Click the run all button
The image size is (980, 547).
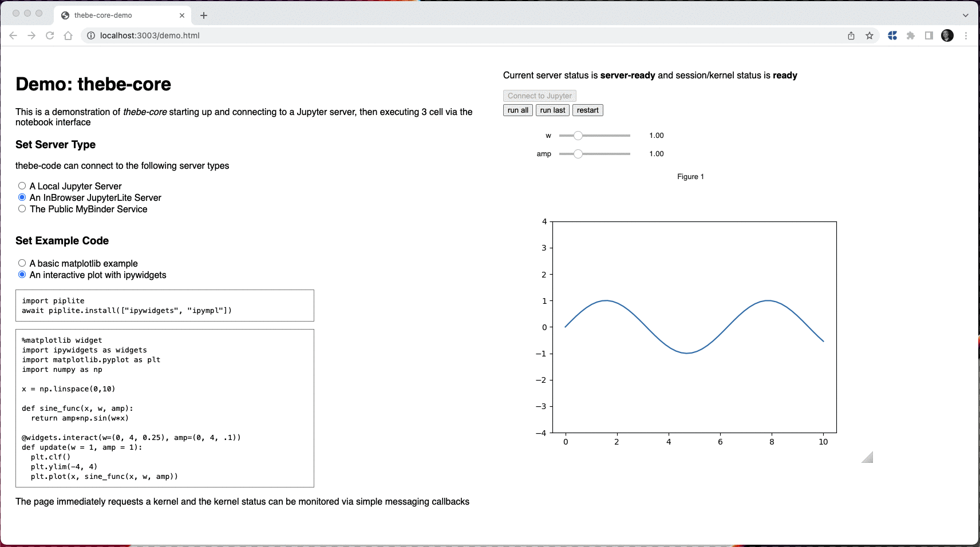[x=518, y=110]
